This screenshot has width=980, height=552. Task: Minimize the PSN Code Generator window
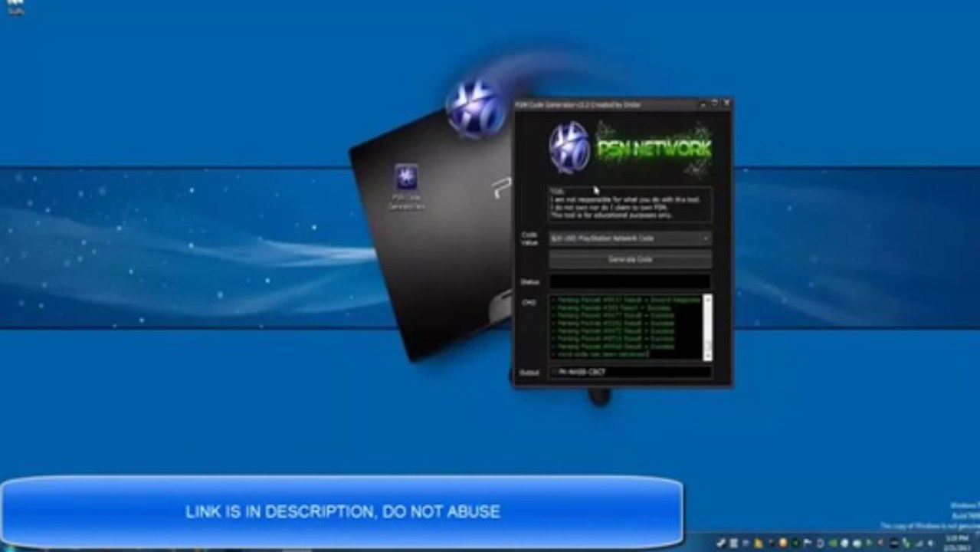pyautogui.click(x=703, y=103)
